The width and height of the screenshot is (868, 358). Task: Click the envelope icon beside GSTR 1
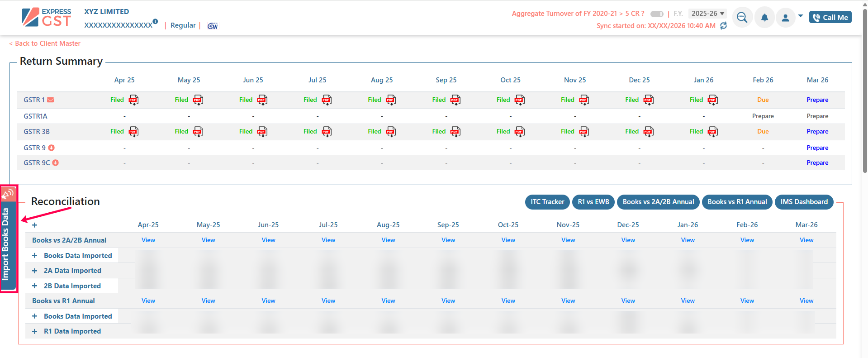click(x=51, y=100)
